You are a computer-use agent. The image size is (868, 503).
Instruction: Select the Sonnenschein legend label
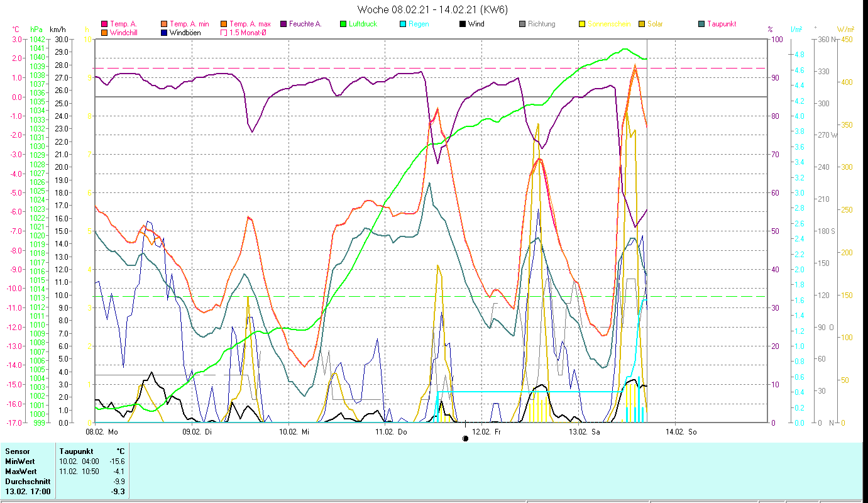(609, 24)
